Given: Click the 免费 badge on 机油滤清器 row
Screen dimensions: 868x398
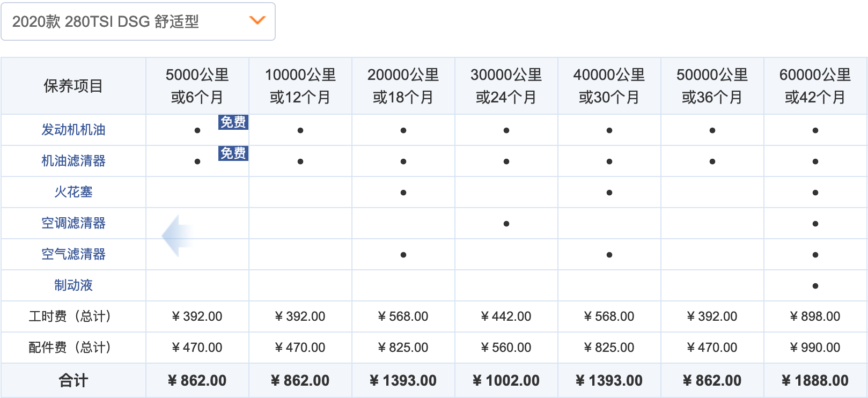Looking at the screenshot, I should (233, 153).
